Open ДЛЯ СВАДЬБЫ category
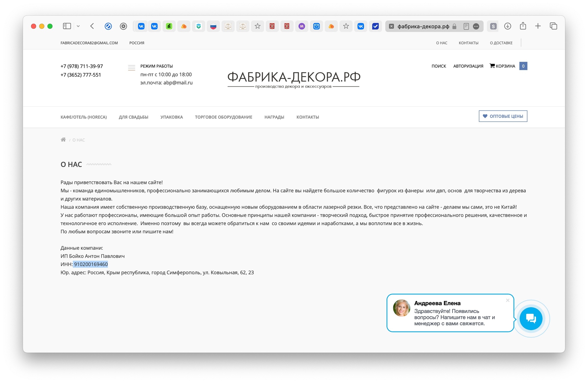Viewport: 588px width, 383px height. click(x=134, y=117)
